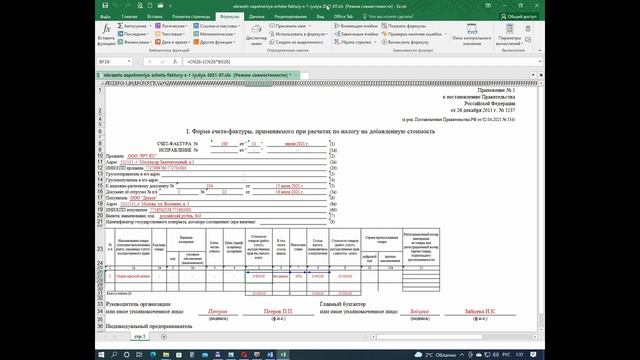640x360 pixels.
Task: Switch to the Office Tab ribbon tab
Action: (x=343, y=17)
